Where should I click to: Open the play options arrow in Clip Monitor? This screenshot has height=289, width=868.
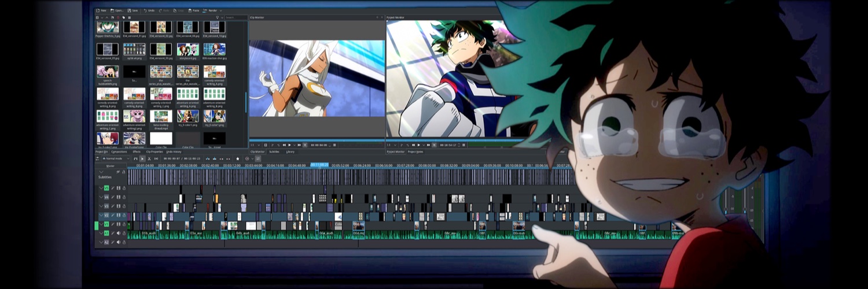(x=294, y=145)
